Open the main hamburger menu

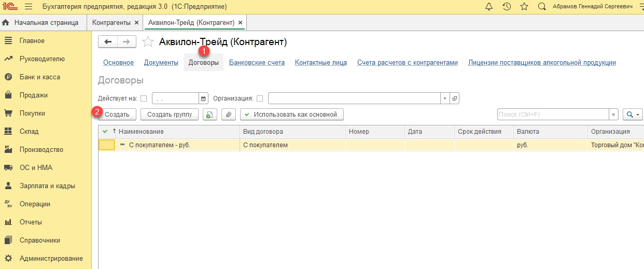point(28,7)
